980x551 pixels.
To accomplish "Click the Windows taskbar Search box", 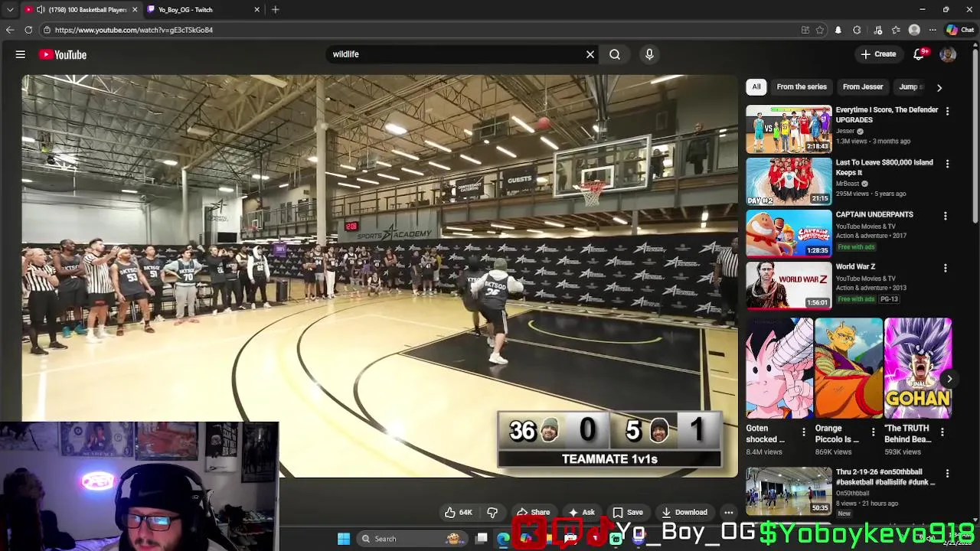I will [411, 539].
